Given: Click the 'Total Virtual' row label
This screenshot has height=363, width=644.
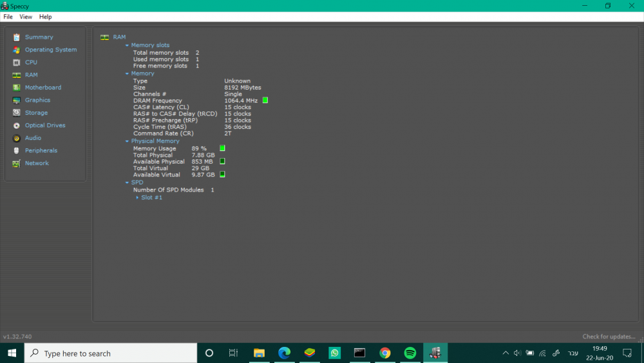Looking at the screenshot, I should (150, 168).
